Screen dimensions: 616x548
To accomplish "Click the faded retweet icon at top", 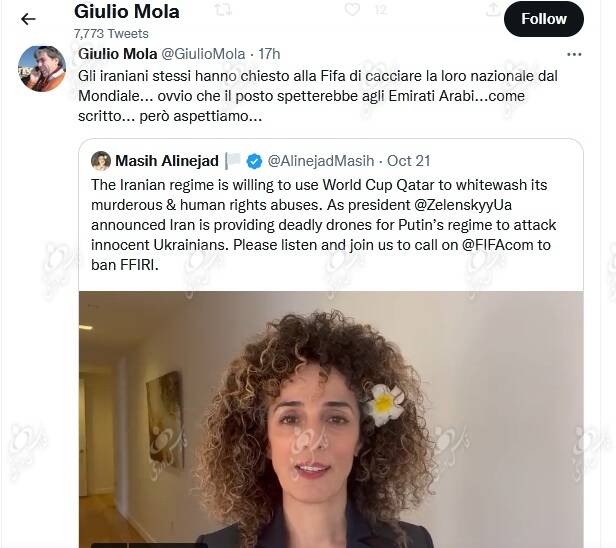I will [223, 10].
